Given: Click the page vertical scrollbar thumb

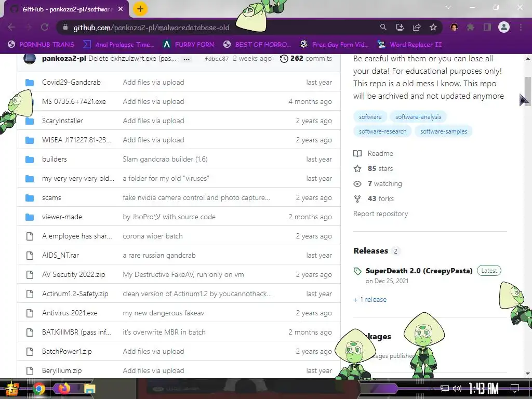Looking at the screenshot, I should tap(528, 91).
